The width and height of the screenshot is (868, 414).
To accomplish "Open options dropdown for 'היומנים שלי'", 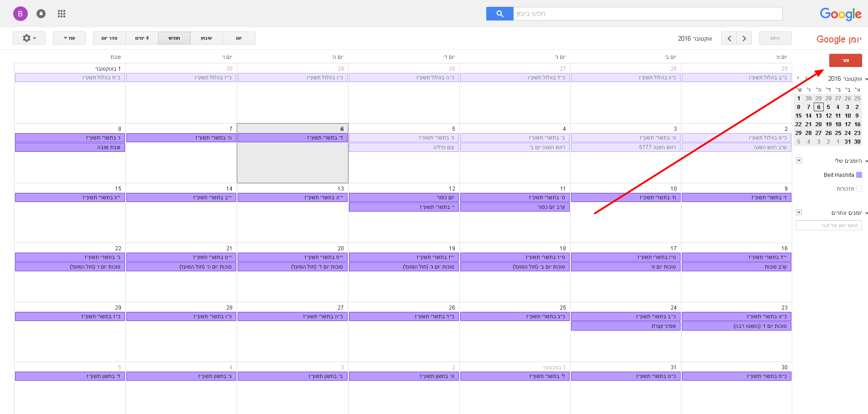I will click(799, 160).
